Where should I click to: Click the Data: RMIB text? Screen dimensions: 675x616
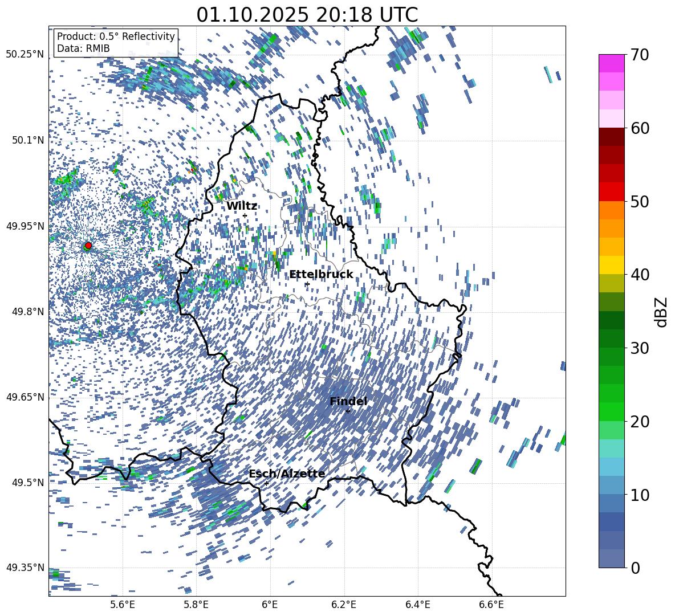pos(83,48)
